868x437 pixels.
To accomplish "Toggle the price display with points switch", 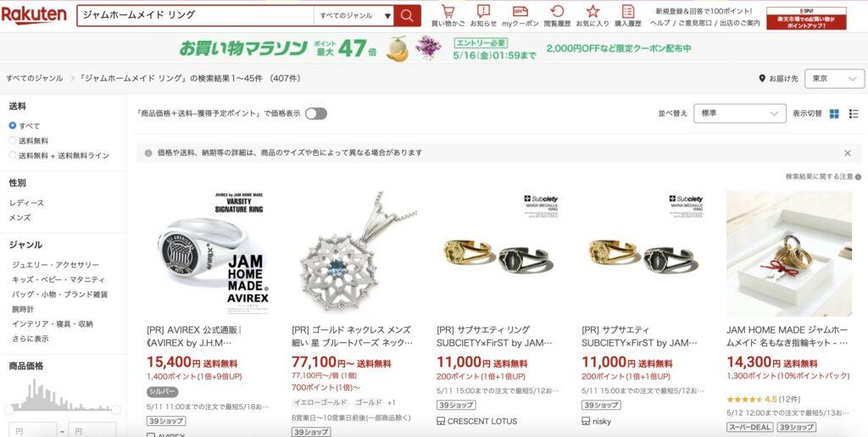I will click(316, 113).
